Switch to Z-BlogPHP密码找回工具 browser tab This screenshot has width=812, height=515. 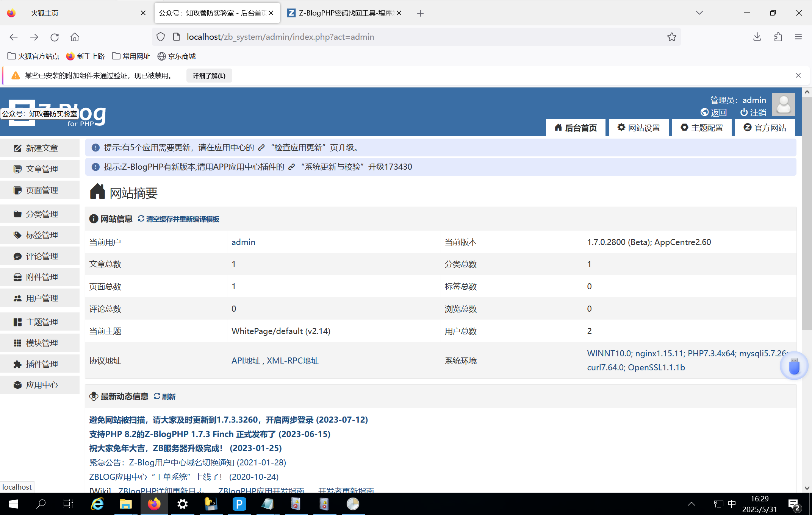tap(343, 13)
